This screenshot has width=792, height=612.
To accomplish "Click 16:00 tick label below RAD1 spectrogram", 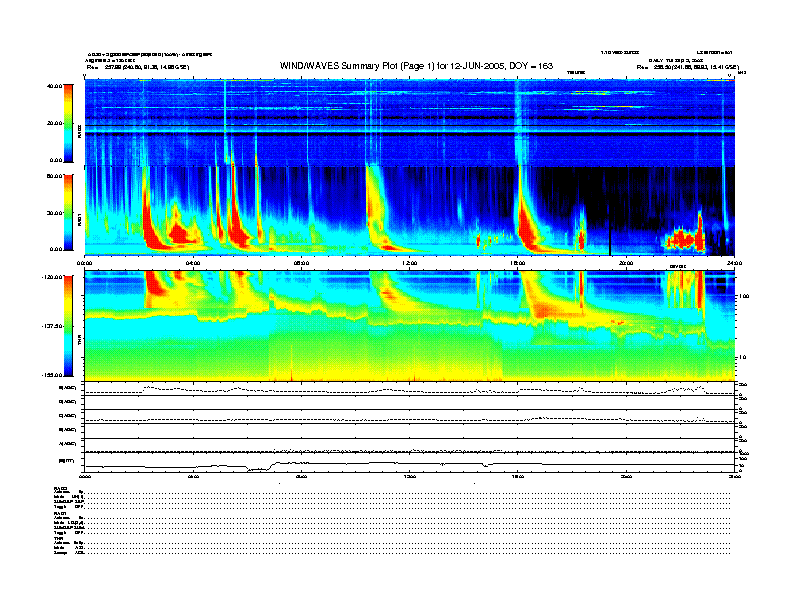I will click(x=518, y=263).
